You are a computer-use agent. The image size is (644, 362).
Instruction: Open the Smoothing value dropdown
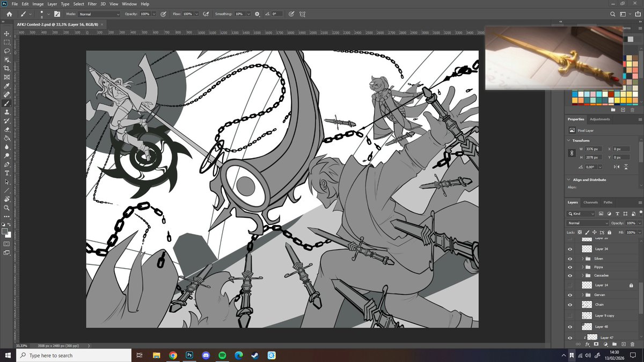tap(248, 13)
